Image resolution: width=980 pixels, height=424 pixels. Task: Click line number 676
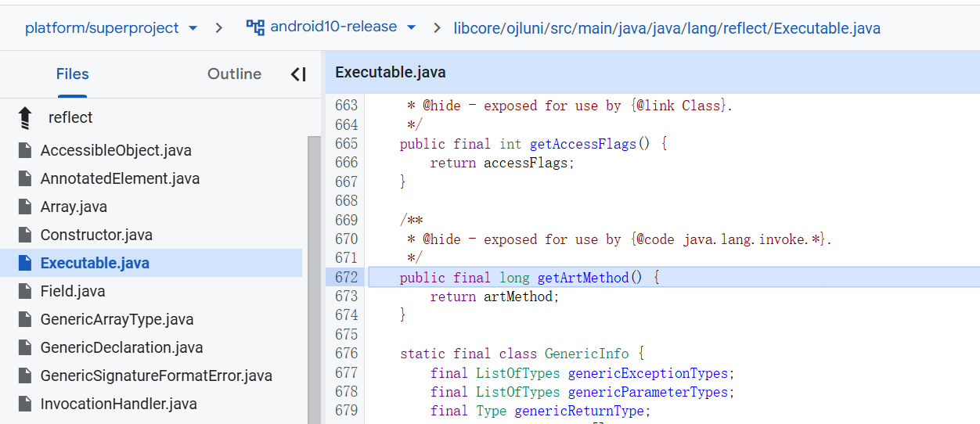[x=346, y=354]
